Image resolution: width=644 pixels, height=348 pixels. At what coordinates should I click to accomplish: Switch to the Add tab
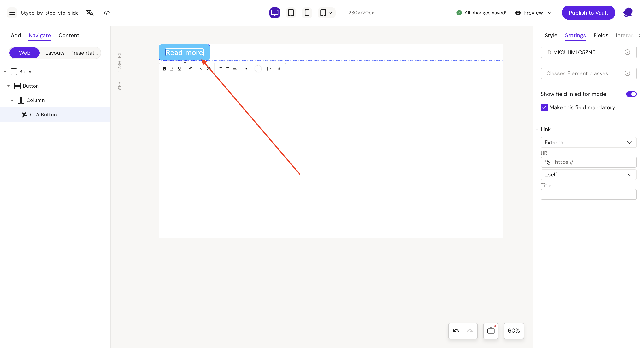(16, 35)
